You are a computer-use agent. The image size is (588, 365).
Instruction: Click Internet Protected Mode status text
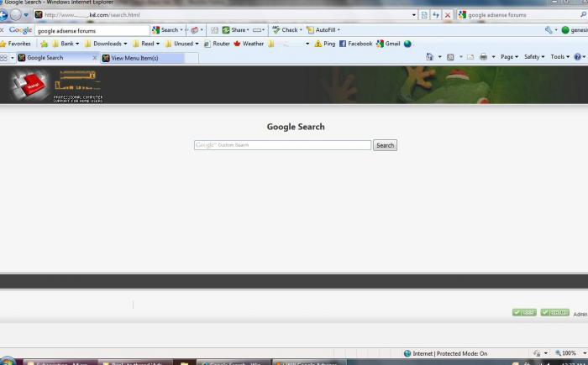[x=449, y=353]
